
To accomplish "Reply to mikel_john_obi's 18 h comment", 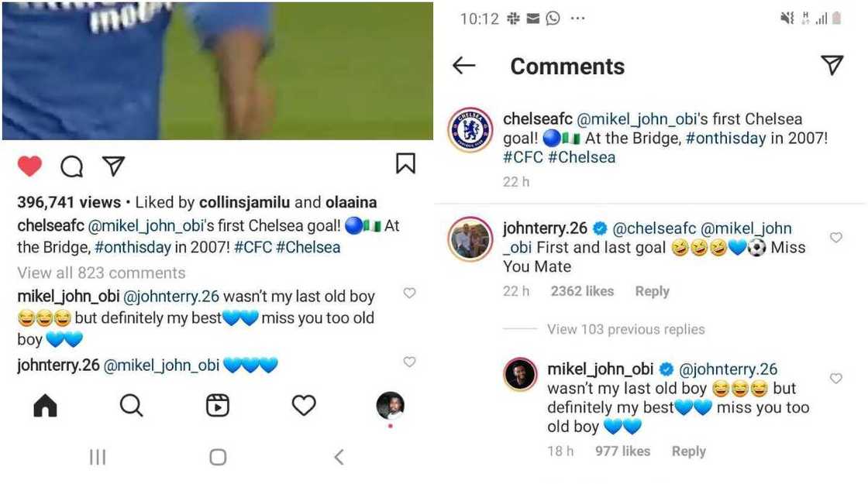I will click(x=688, y=451).
